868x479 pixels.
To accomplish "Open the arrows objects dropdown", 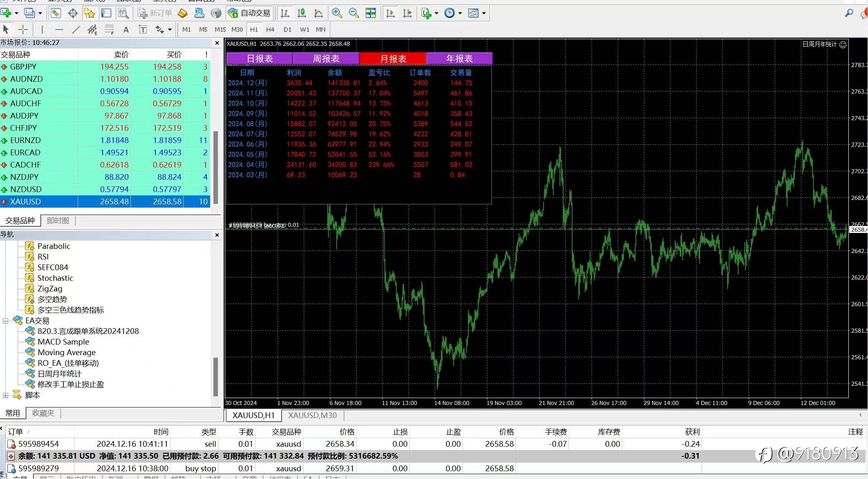I will tap(170, 29).
